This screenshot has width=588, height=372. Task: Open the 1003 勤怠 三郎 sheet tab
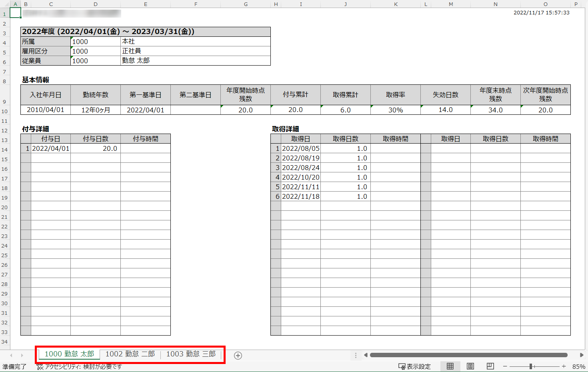(x=191, y=354)
